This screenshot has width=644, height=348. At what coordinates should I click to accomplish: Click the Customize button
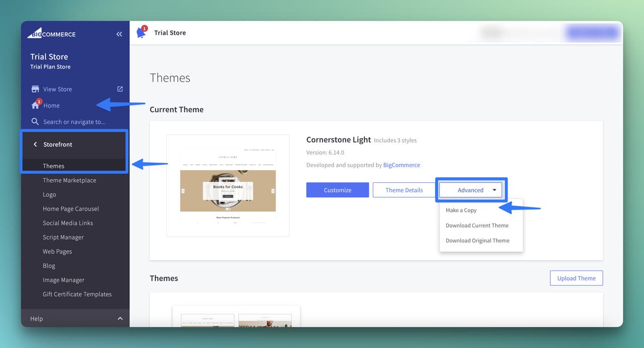tap(338, 190)
